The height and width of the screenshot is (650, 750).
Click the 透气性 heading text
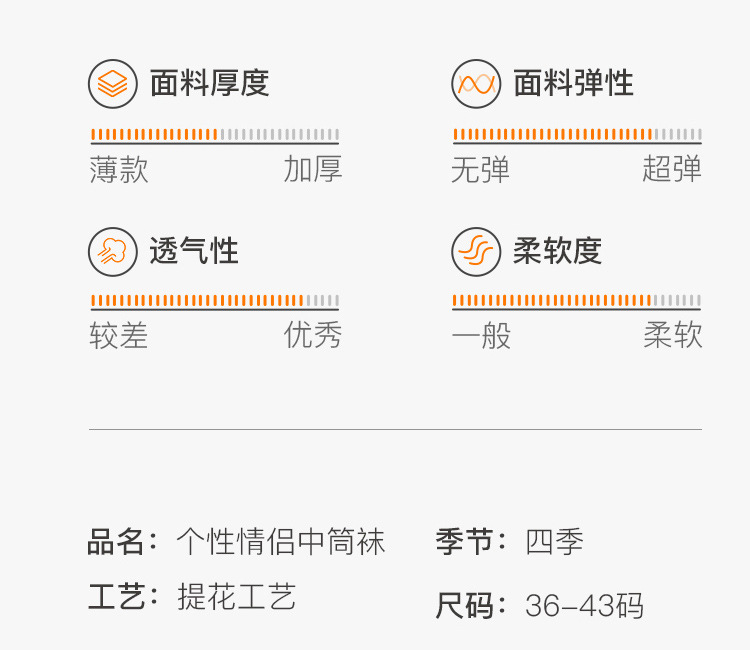click(x=194, y=250)
